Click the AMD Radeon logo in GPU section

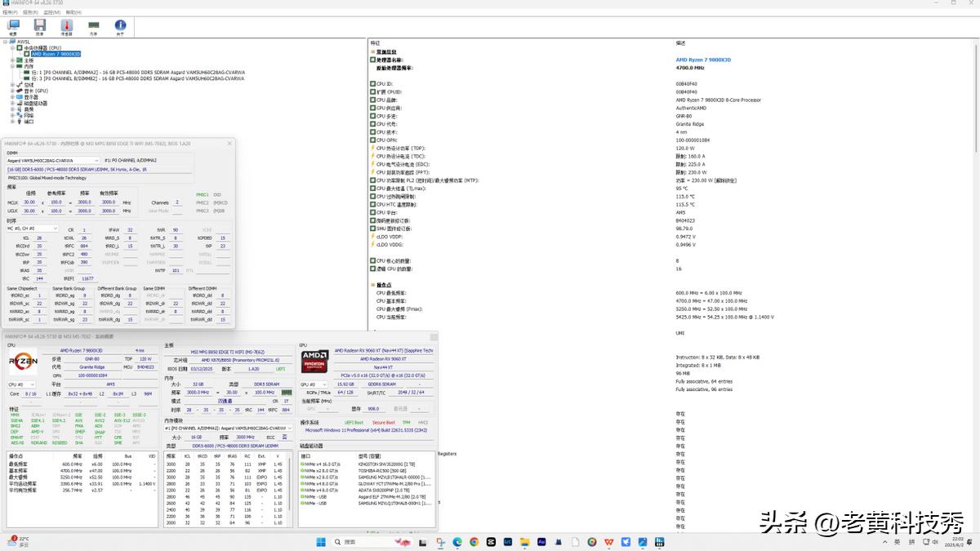pyautogui.click(x=314, y=361)
